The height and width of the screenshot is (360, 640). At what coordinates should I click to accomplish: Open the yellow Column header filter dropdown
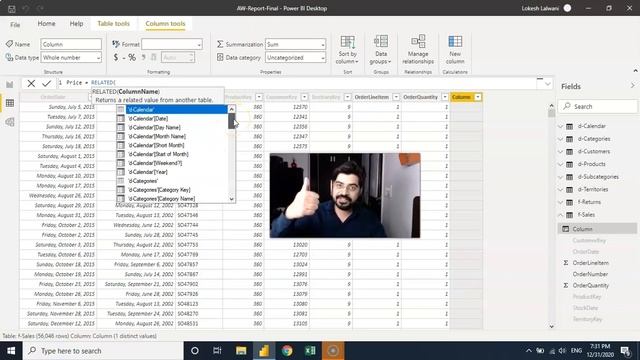pos(478,97)
